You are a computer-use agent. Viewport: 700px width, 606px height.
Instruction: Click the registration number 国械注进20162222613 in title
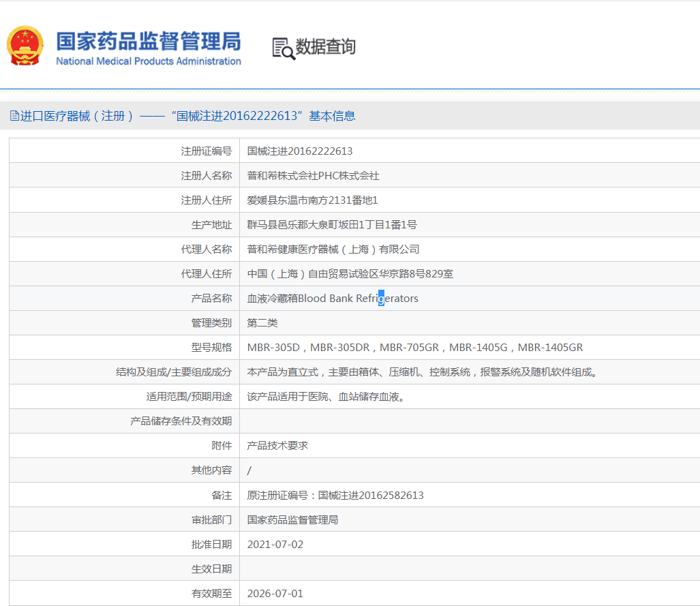pos(236,116)
